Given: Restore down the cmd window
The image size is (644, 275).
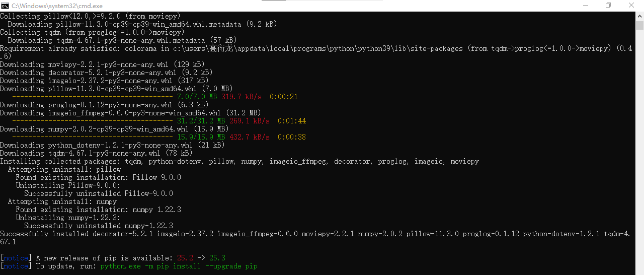Looking at the screenshot, I should tap(608, 5).
